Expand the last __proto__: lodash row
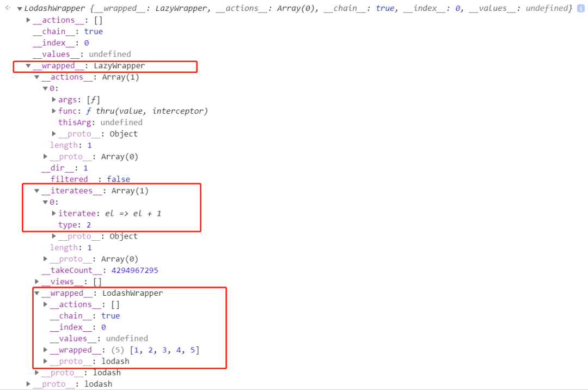 [28, 384]
